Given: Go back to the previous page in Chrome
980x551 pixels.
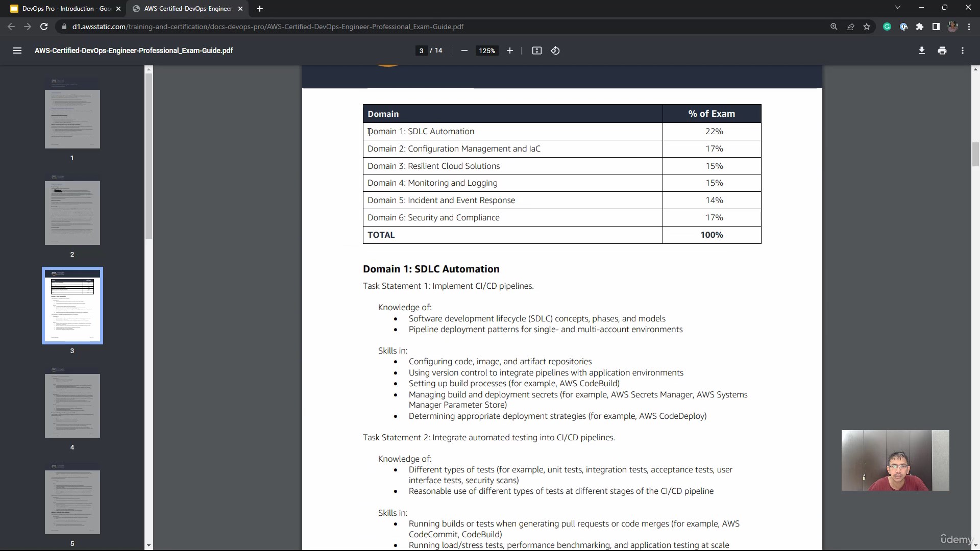Looking at the screenshot, I should click(x=11, y=27).
